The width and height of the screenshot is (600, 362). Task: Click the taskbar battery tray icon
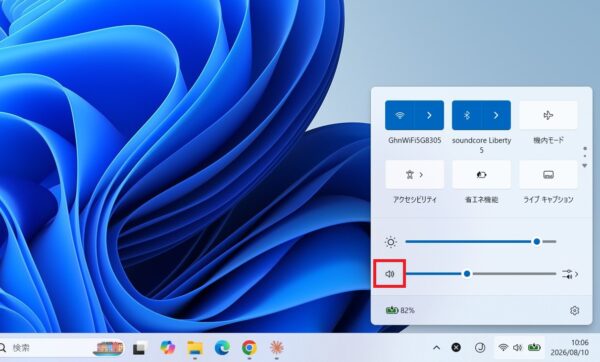(x=534, y=347)
